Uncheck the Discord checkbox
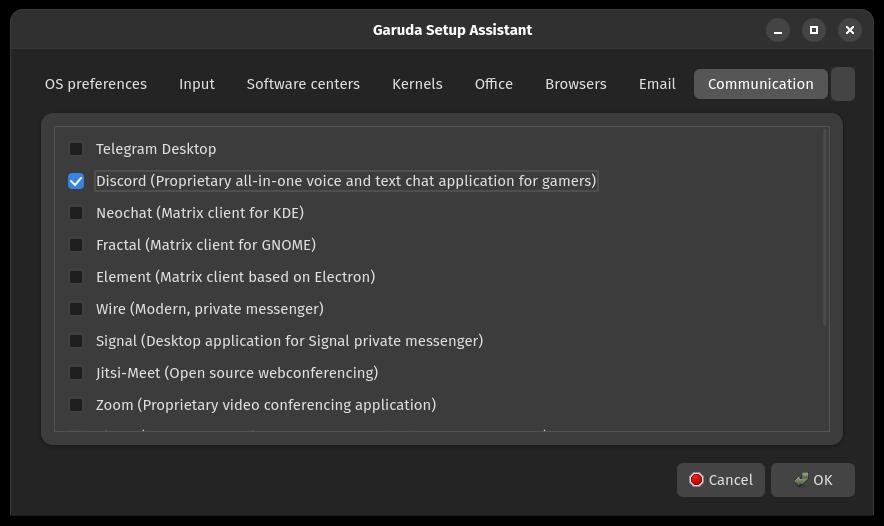884x526 pixels. [x=76, y=181]
